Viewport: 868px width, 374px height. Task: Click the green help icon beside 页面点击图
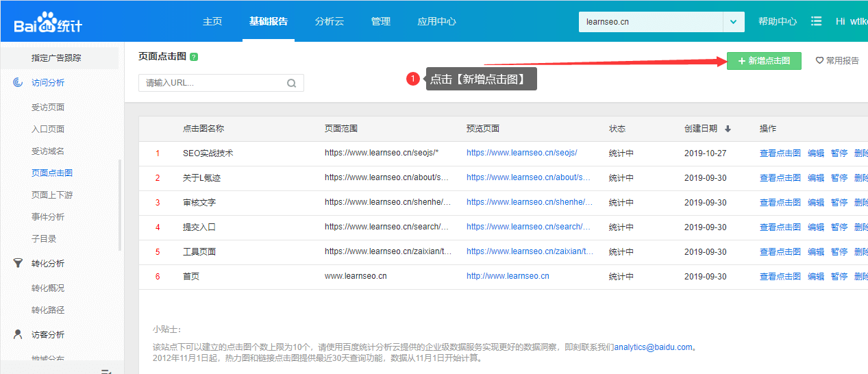coord(194,57)
